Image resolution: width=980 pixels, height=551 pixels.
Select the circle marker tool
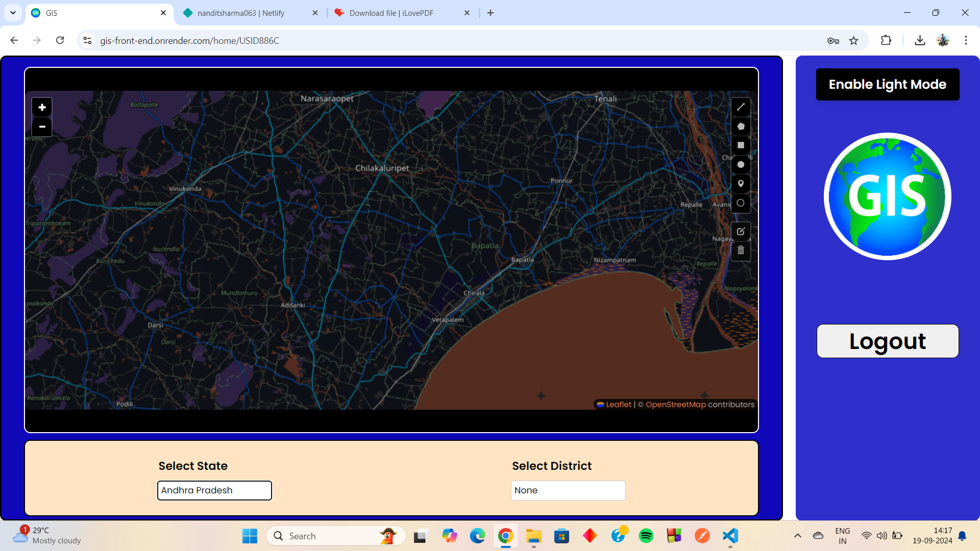[741, 203]
